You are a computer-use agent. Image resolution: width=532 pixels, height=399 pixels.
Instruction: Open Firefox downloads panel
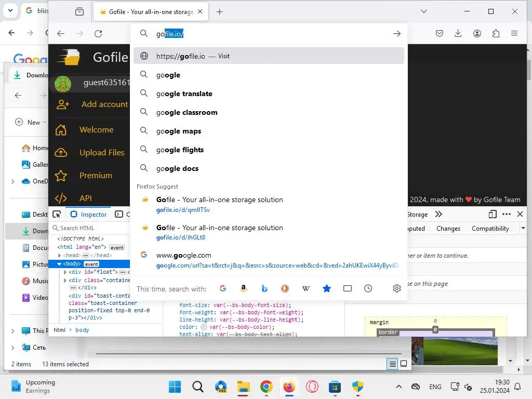tap(458, 33)
